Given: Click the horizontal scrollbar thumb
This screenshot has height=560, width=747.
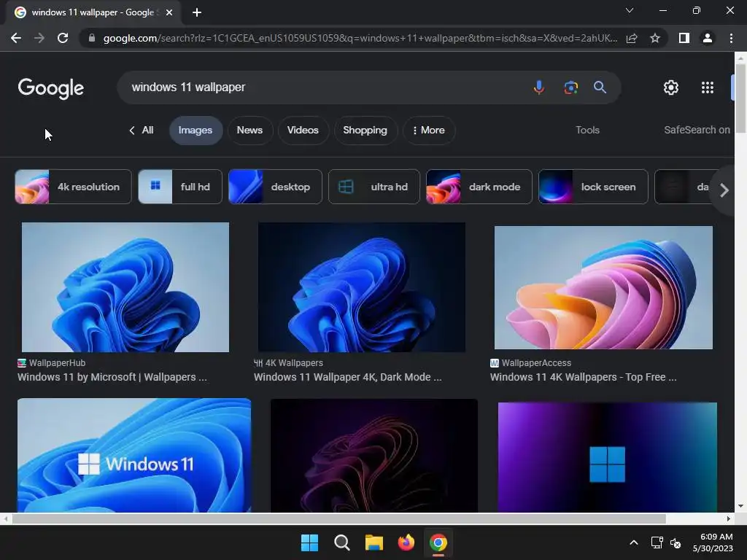Looking at the screenshot, I should point(339,518).
